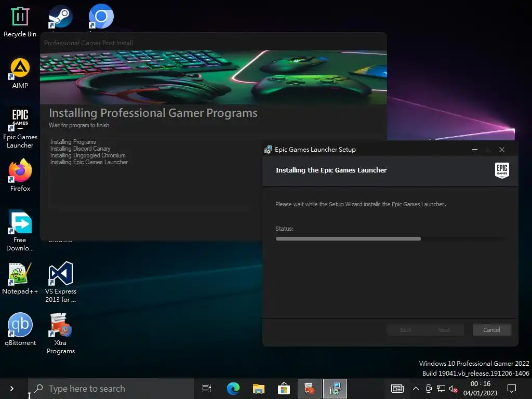Click the installation Status progress bar
The height and width of the screenshot is (399, 532).
pyautogui.click(x=389, y=239)
